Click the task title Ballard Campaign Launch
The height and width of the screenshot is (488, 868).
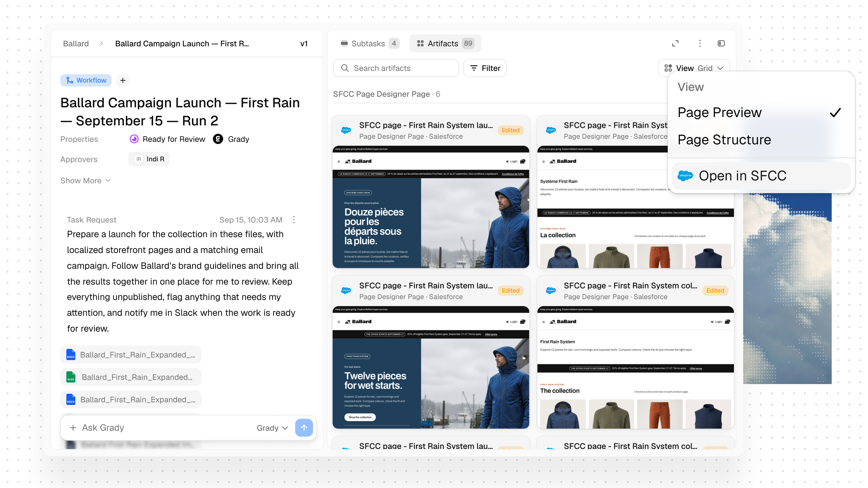point(180,112)
